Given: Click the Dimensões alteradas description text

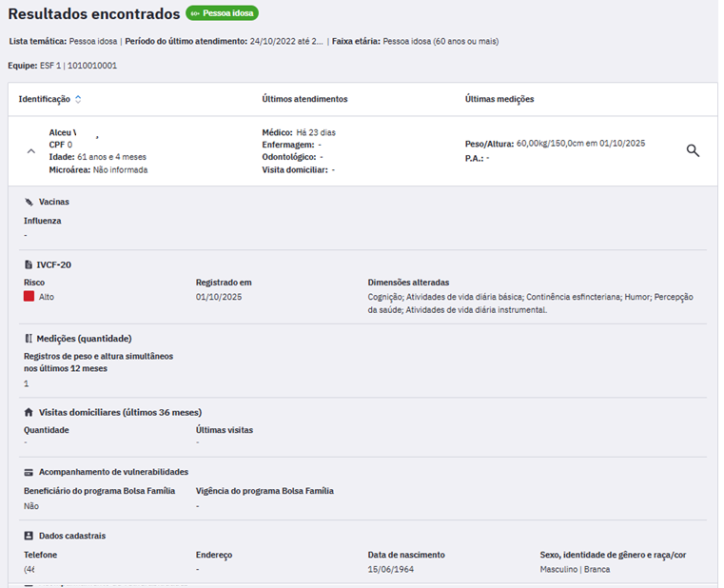Looking at the screenshot, I should pos(530,303).
